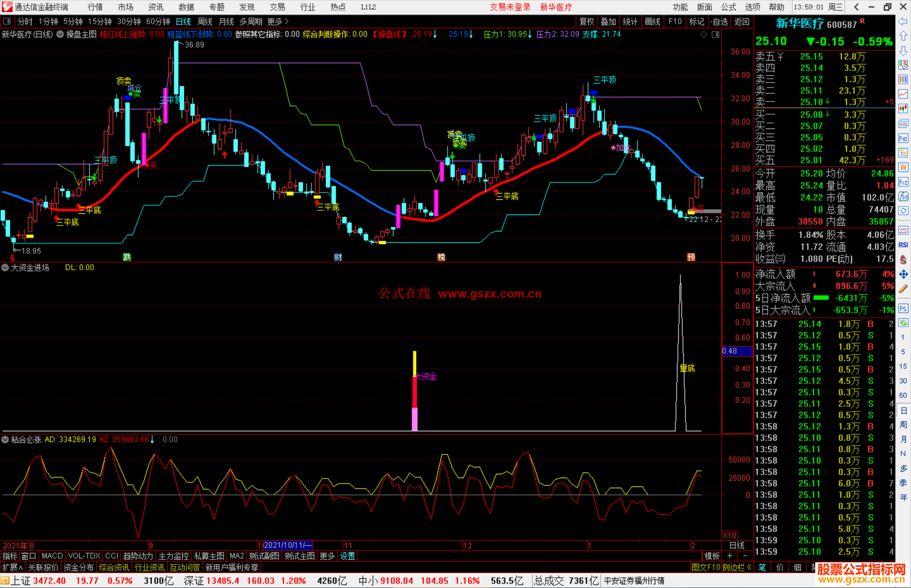Click the down arrow icon in right sidebar
This screenshot has width=911, height=588.
pyautogui.click(x=903, y=51)
